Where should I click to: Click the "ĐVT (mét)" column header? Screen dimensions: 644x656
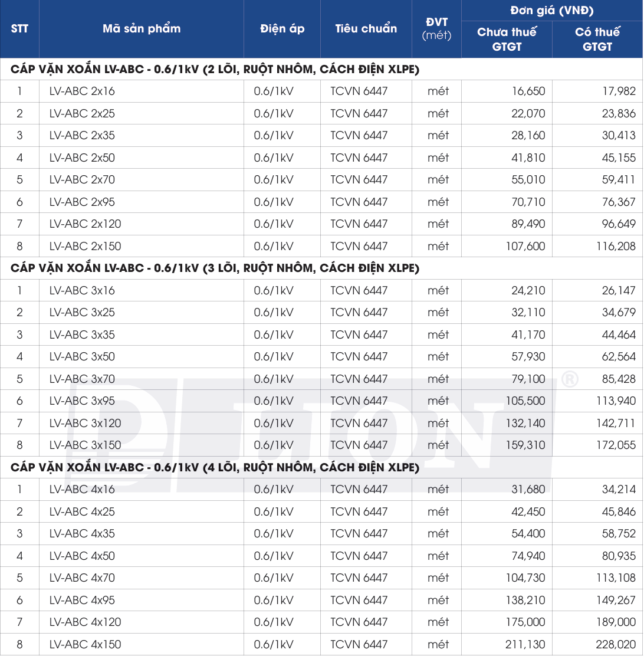coord(437,29)
